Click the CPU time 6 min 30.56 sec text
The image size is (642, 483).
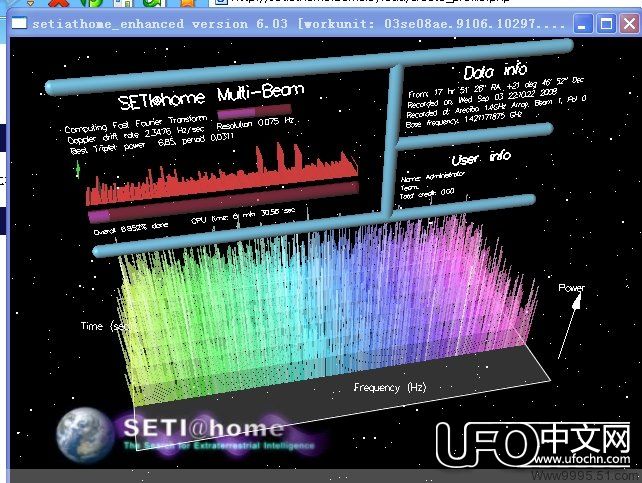point(243,215)
